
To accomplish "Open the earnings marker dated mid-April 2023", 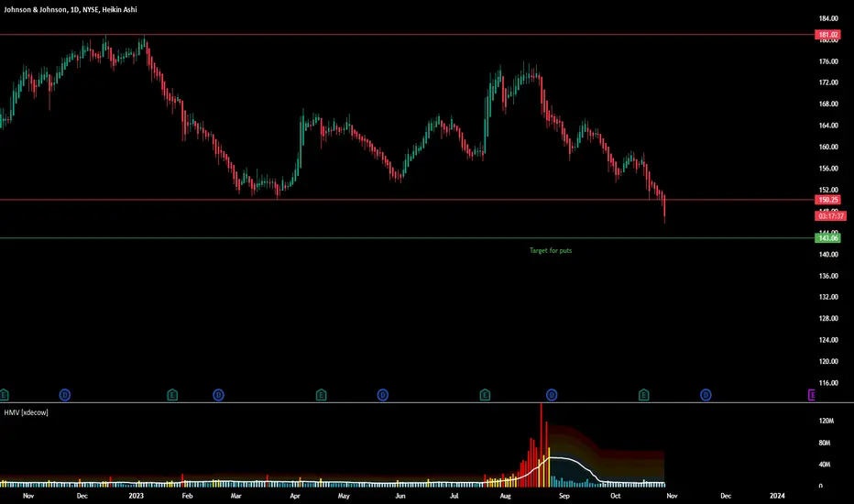I will pos(321,395).
